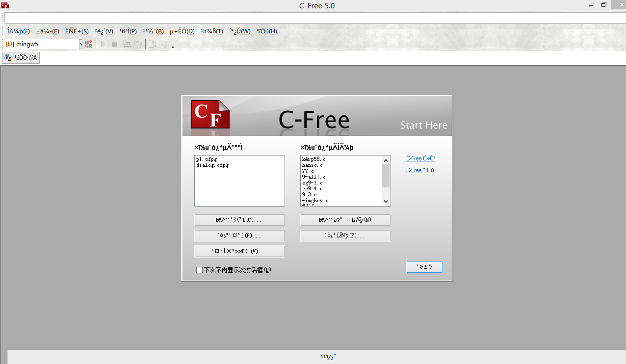Open the File (F) menu
Image resolution: width=626 pixels, height=364 pixels.
click(x=19, y=31)
